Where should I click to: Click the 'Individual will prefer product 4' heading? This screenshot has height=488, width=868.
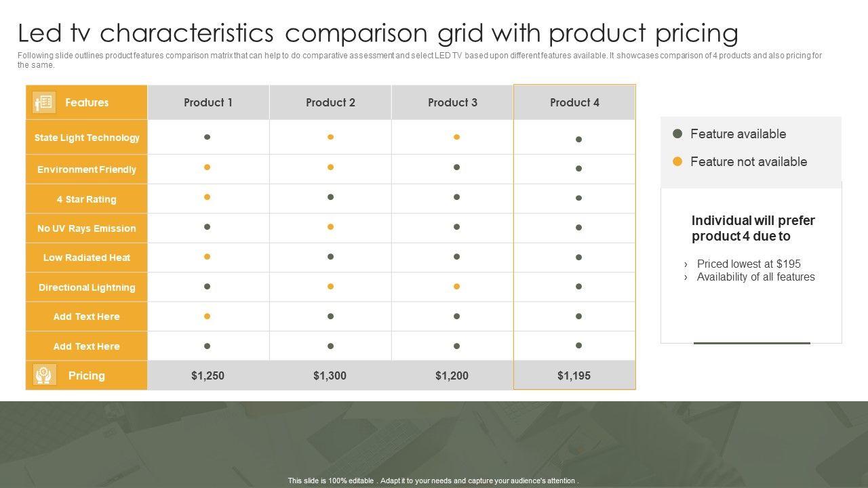coord(753,228)
